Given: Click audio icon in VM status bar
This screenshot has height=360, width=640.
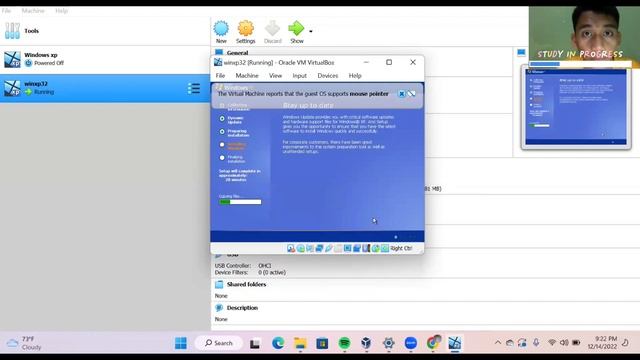Looking at the screenshot, I should tap(310, 248).
